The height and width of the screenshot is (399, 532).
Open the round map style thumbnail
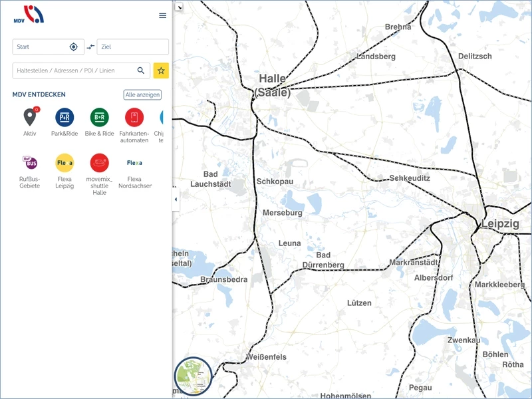pyautogui.click(x=193, y=376)
